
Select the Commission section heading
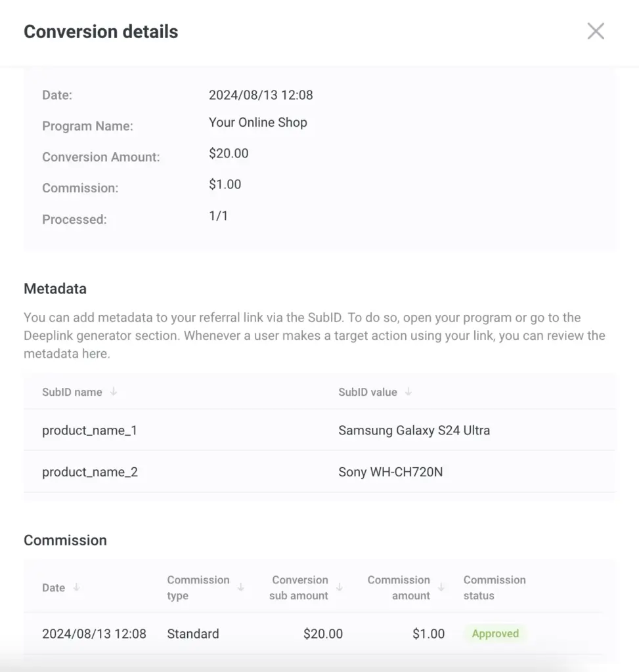coord(65,540)
